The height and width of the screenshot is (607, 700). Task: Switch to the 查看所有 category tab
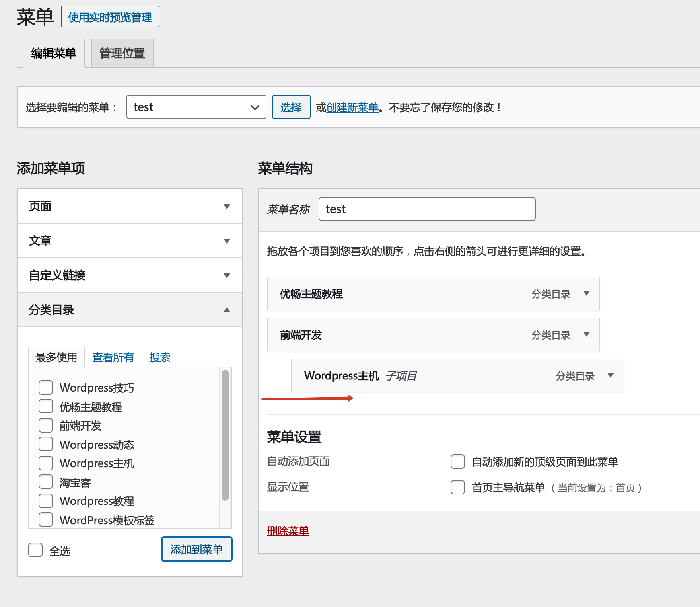pos(113,357)
